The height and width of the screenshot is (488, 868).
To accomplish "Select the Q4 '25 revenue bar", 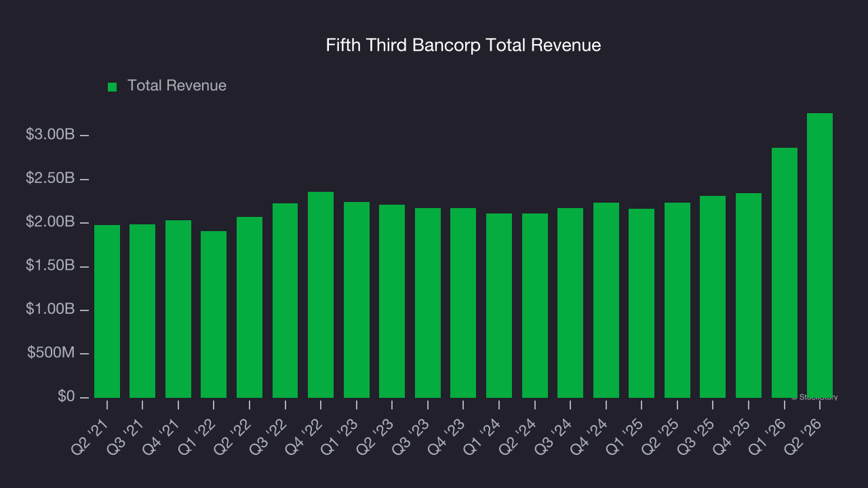I will point(749,296).
